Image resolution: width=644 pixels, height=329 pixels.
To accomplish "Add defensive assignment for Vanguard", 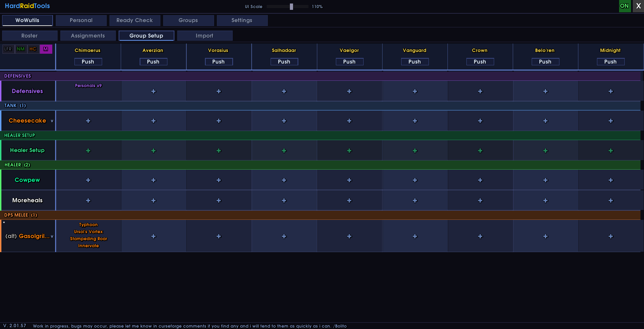I will pos(415,91).
